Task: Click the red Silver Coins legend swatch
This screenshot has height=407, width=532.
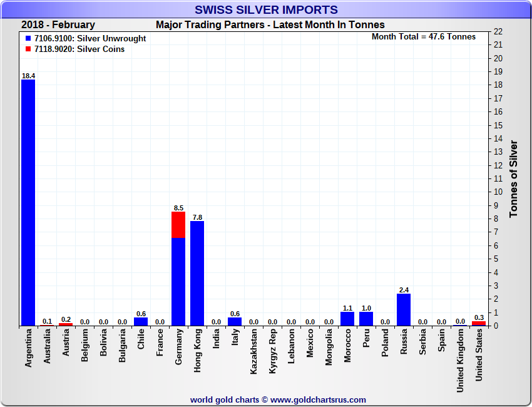Action: [x=28, y=49]
